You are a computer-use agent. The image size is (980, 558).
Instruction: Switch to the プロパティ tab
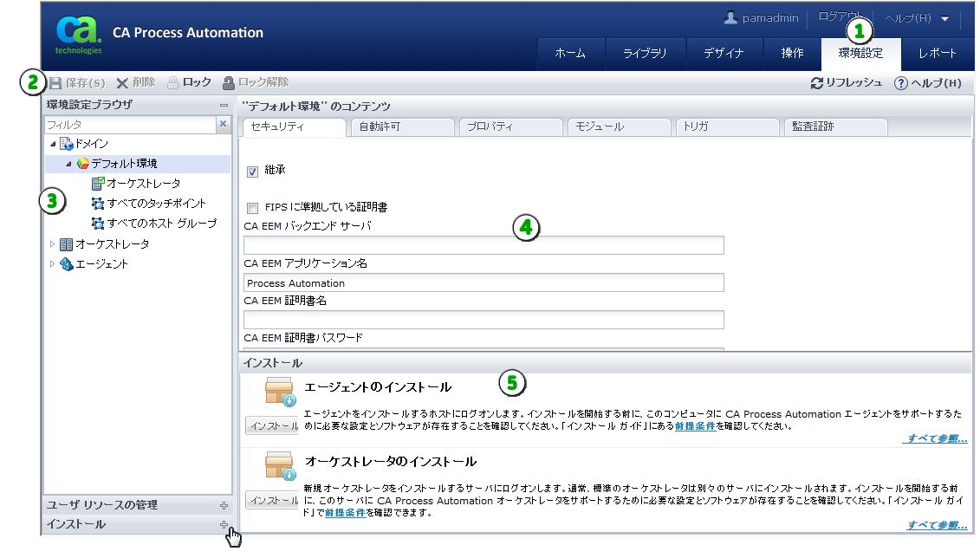pyautogui.click(x=510, y=127)
